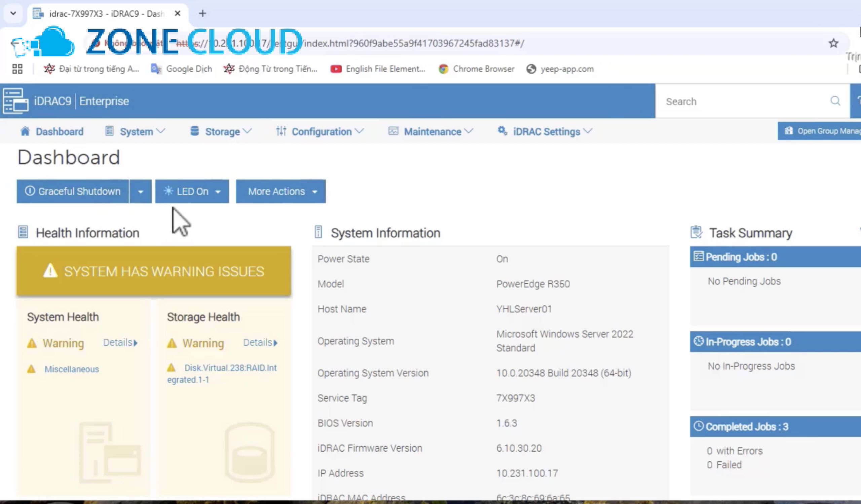The width and height of the screenshot is (861, 504).
Task: Open Storage Health Details link
Action: pos(260,343)
